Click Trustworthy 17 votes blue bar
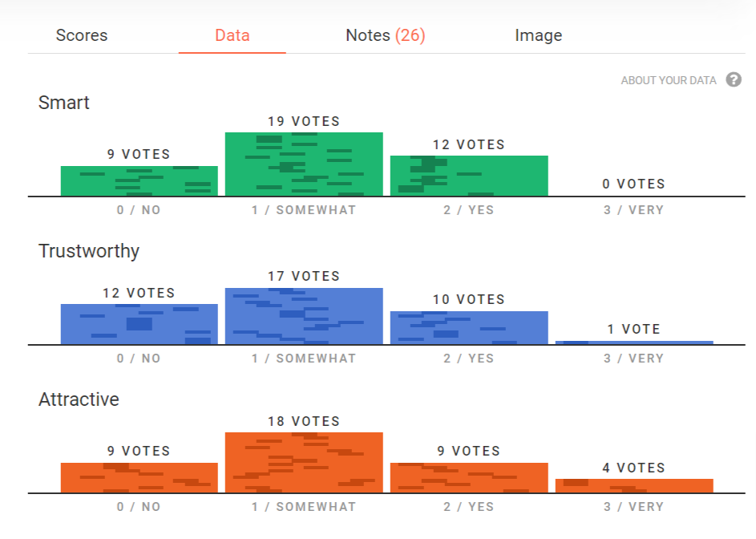 [304, 316]
